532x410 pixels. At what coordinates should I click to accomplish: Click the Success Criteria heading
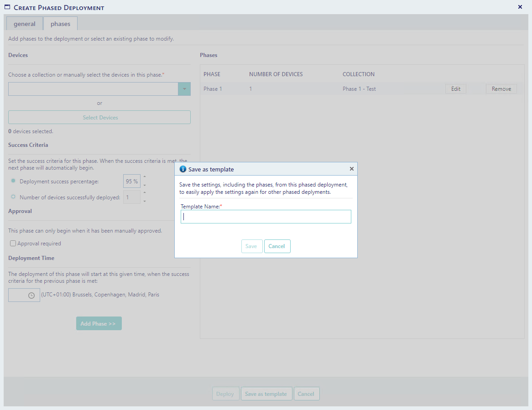point(28,145)
